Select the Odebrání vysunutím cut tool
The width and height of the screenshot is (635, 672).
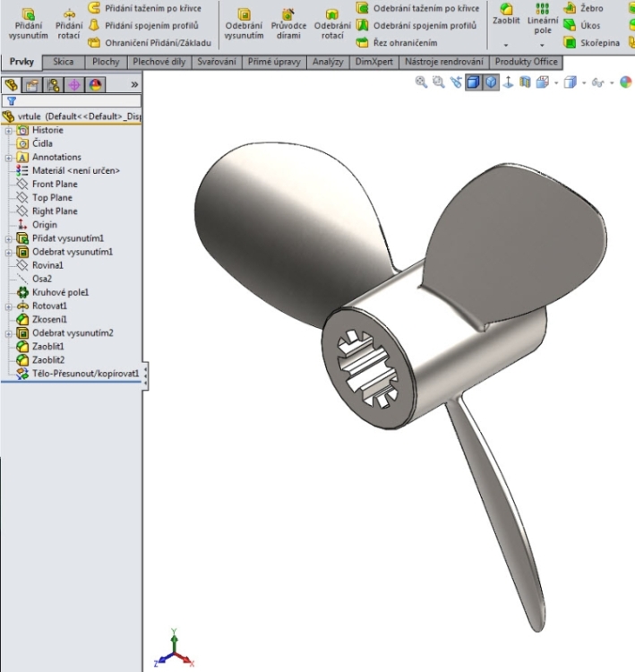pyautogui.click(x=244, y=24)
